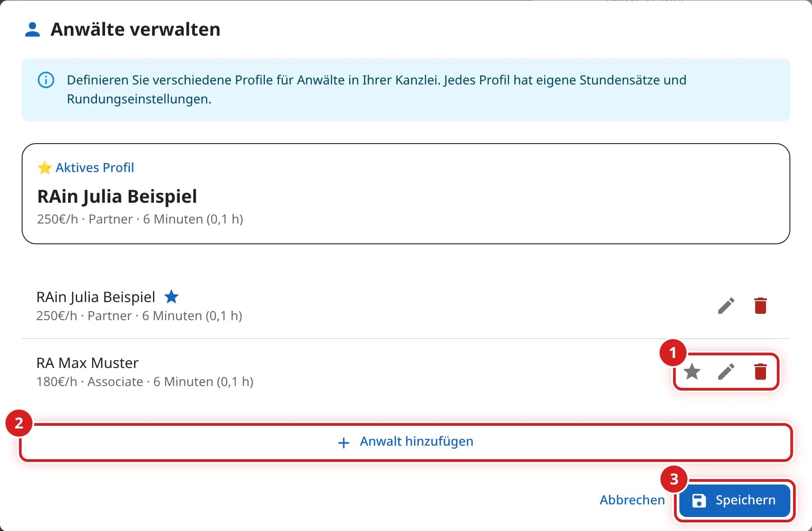
Task: Delete RAin Julia Beispiel using the trash icon
Action: click(x=761, y=306)
